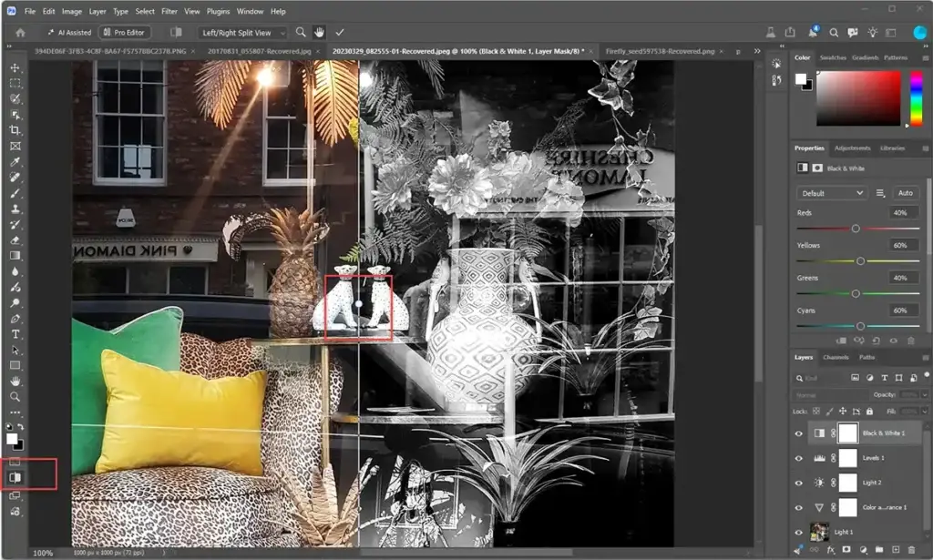933x560 pixels.
Task: Adjust the Reds slider handle
Action: (x=856, y=229)
